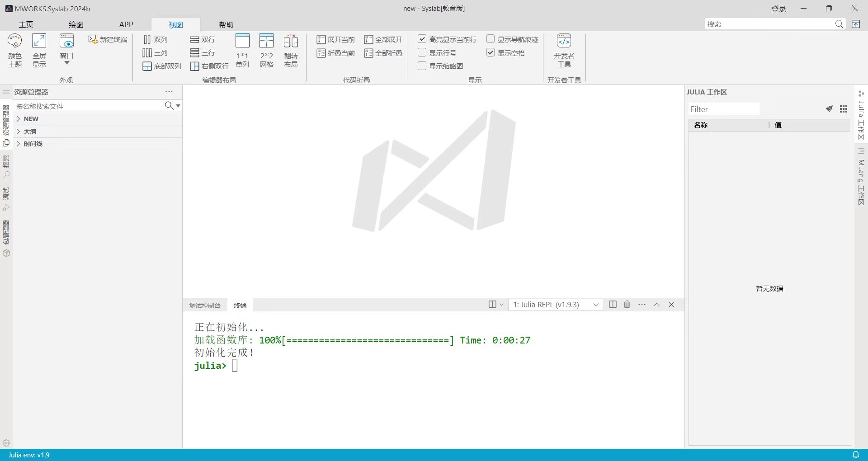
Task: Expand the NEW folder section
Action: coord(97,119)
